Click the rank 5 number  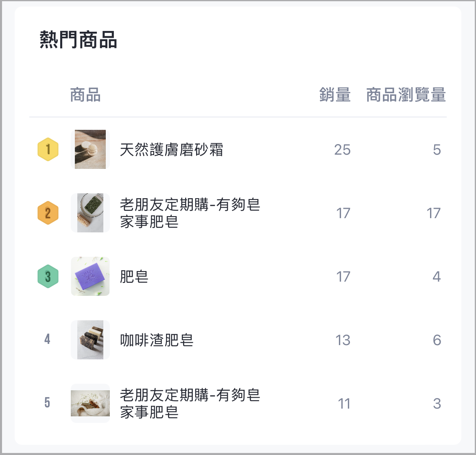point(47,403)
